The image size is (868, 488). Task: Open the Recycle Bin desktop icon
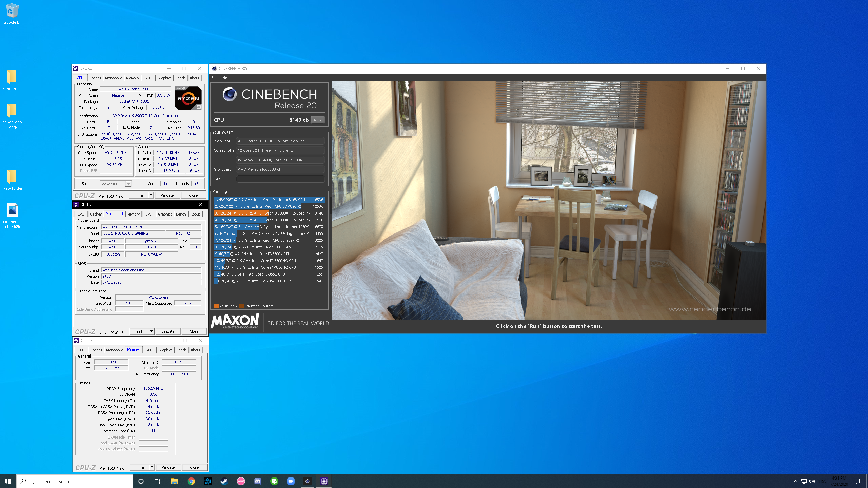click(12, 14)
